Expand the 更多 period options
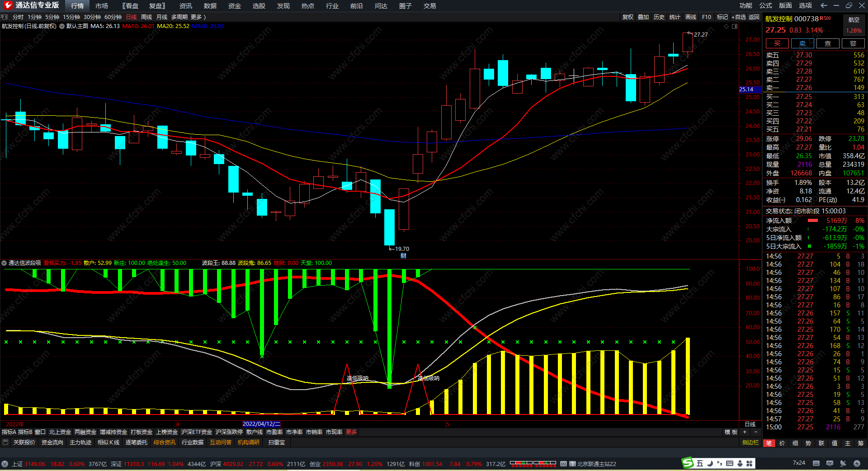Screen dimensions: 868x471 tap(198, 17)
